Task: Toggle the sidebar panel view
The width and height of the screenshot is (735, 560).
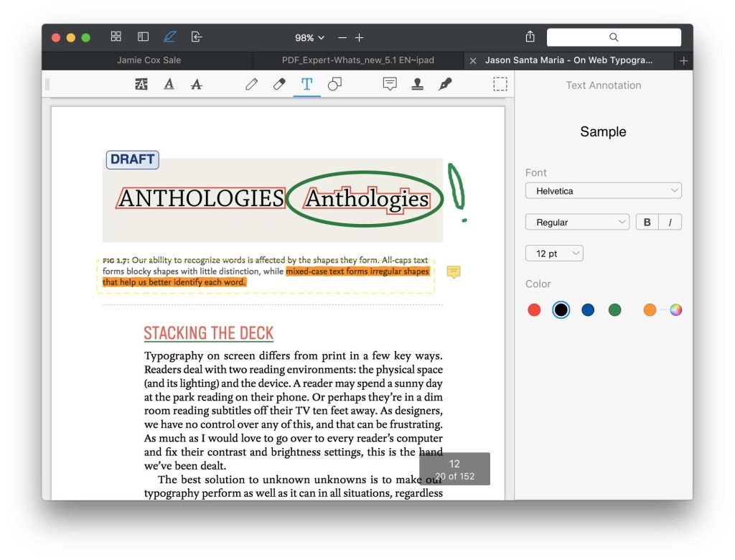Action: tap(143, 37)
